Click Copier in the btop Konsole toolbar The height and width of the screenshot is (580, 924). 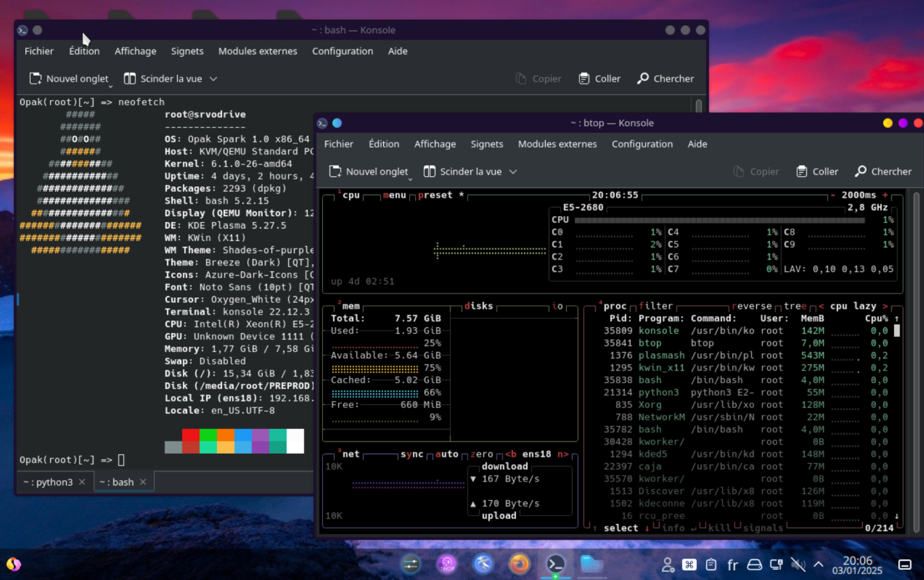pos(756,171)
